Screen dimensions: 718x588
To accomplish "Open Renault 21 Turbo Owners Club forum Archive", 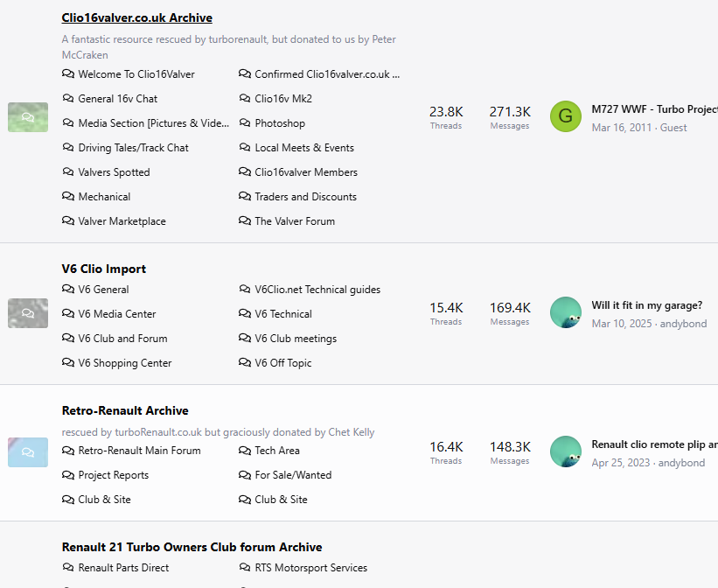I will (x=192, y=547).
